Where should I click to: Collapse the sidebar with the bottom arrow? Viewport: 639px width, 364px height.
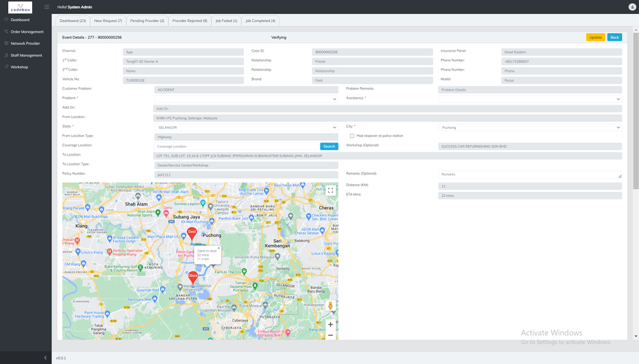point(45,358)
